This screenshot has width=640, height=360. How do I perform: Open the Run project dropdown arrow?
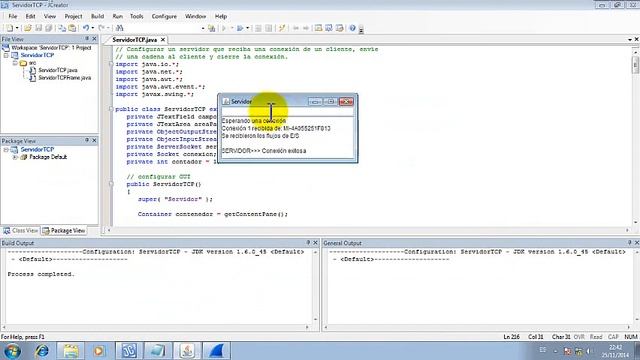pyautogui.click(x=247, y=28)
